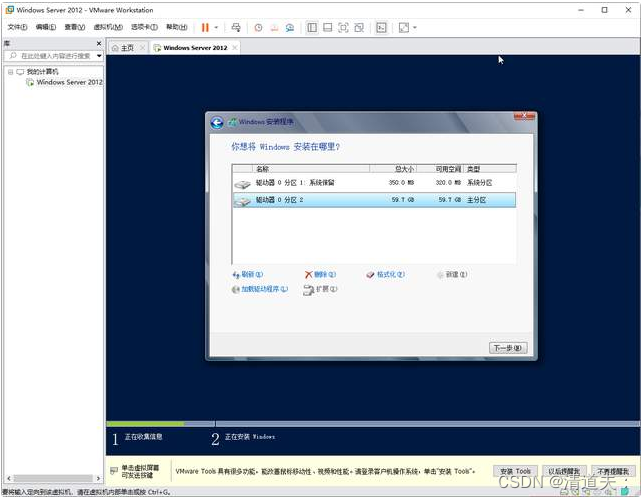Screen dimensions: 642x500
Task: Open the 编辑(E) menu
Action: 45,27
